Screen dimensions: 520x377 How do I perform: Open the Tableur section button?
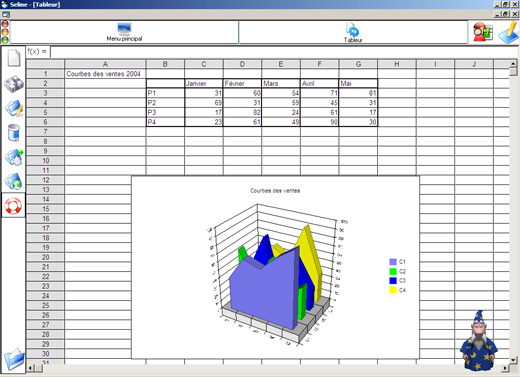pyautogui.click(x=353, y=33)
